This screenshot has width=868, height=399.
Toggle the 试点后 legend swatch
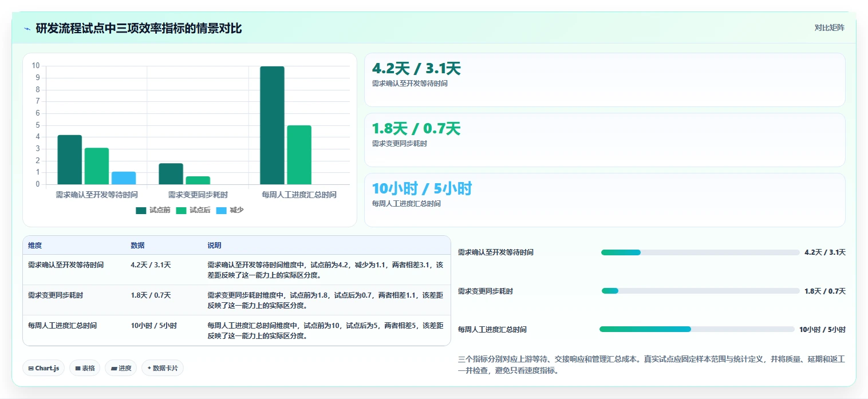click(x=181, y=210)
